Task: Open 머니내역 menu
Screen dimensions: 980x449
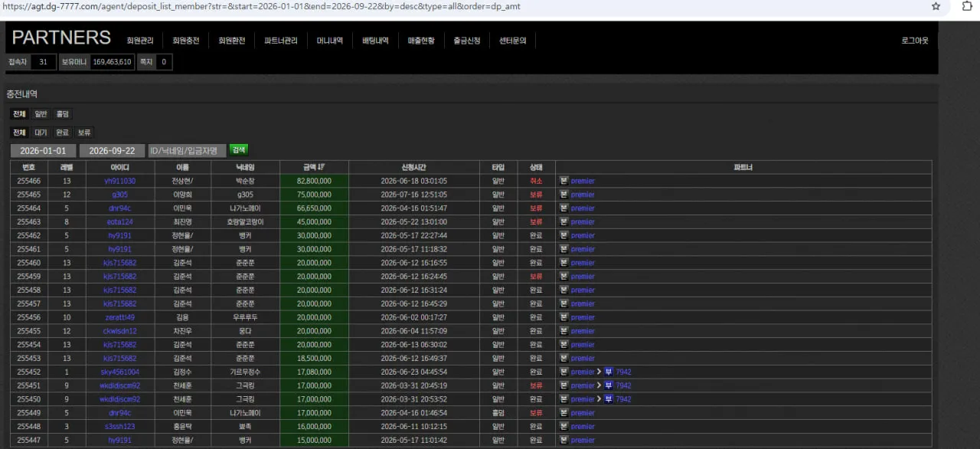Action: [330, 41]
